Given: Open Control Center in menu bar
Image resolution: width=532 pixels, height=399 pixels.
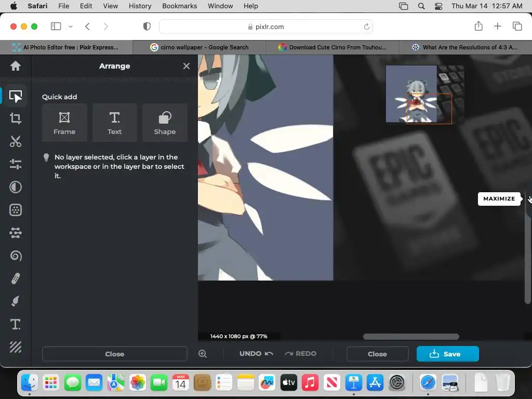Looking at the screenshot, I should 438,6.
